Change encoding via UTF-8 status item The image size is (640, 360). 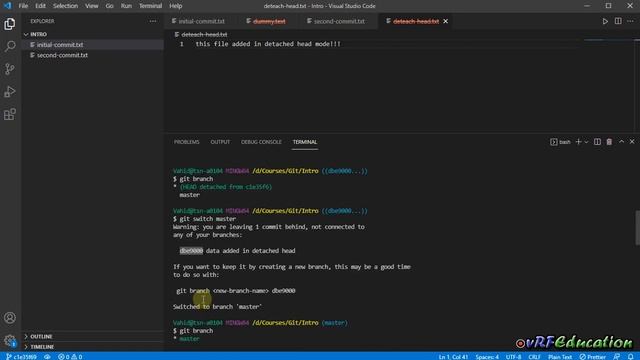[513, 357]
